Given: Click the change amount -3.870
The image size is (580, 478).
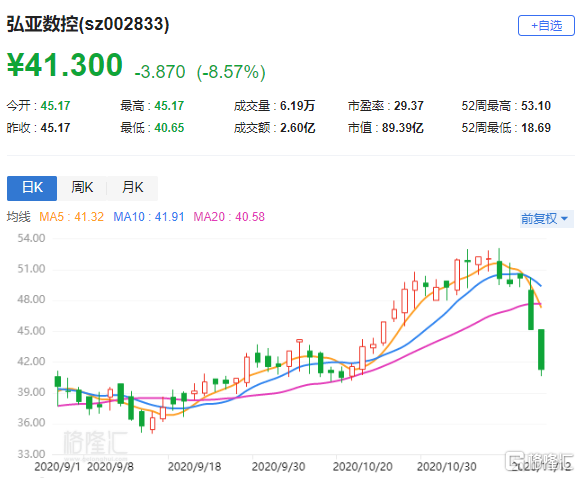Looking at the screenshot, I should point(160,72).
